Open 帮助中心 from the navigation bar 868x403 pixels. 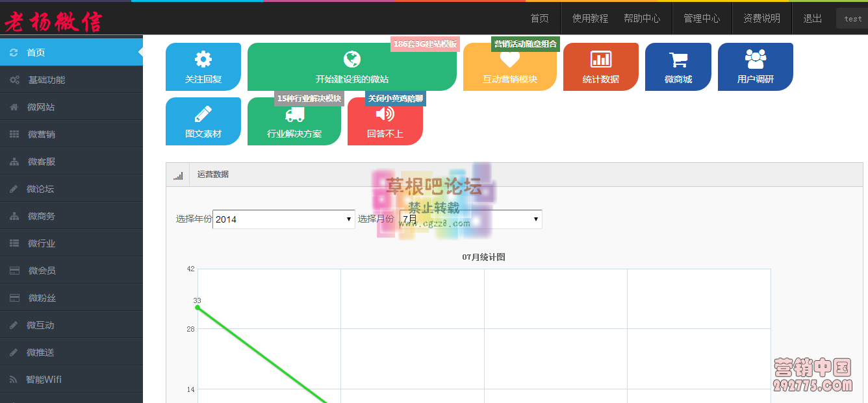pyautogui.click(x=643, y=18)
